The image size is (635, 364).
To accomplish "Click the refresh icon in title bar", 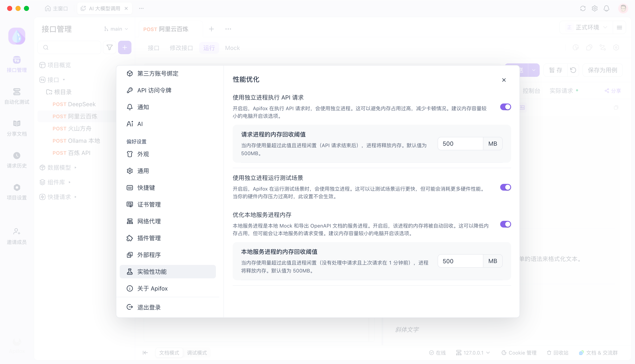I will (x=583, y=8).
